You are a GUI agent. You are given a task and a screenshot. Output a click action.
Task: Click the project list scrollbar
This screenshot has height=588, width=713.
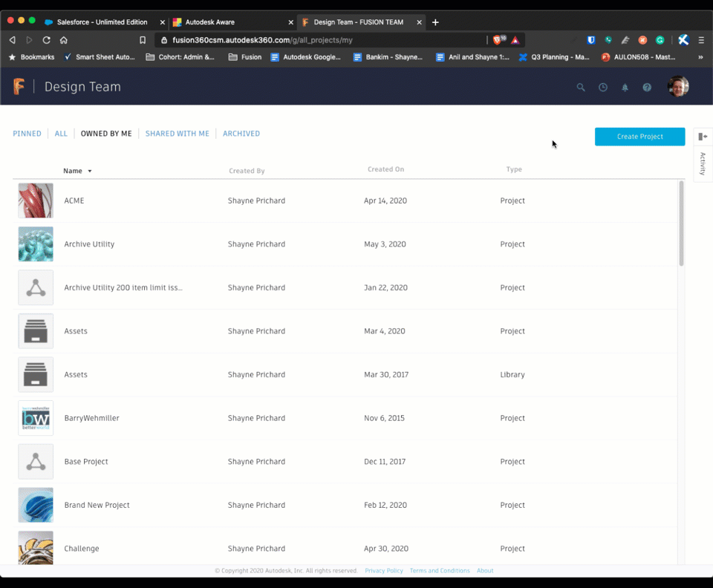click(x=681, y=223)
